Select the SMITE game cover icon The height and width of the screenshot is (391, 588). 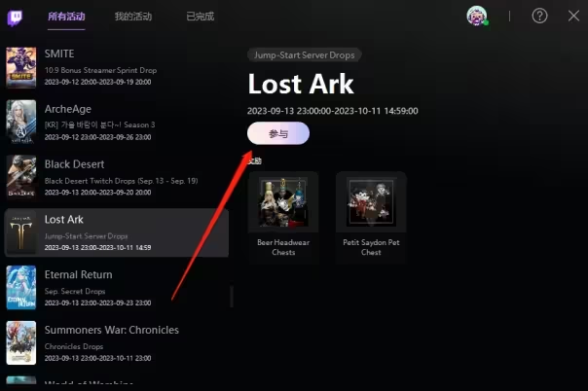21,67
